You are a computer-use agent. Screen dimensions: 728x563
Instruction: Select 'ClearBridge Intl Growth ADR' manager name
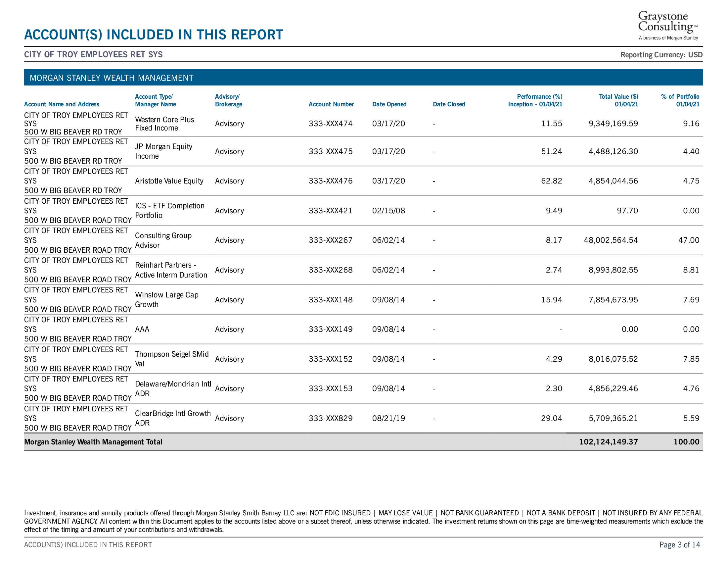(173, 418)
